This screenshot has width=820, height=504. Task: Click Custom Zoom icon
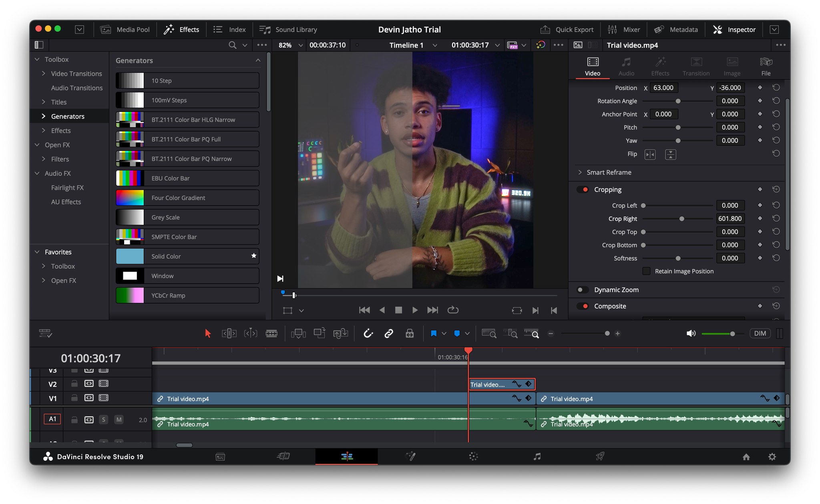532,333
